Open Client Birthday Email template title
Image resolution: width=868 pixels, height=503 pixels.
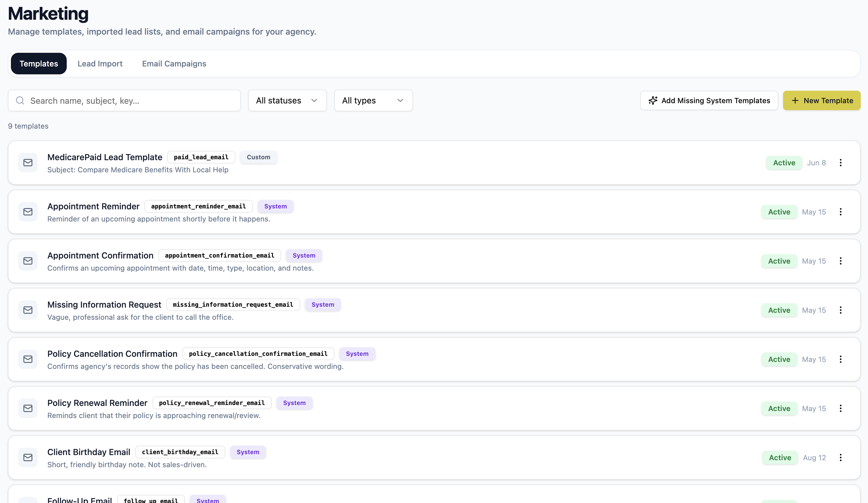[x=89, y=452]
